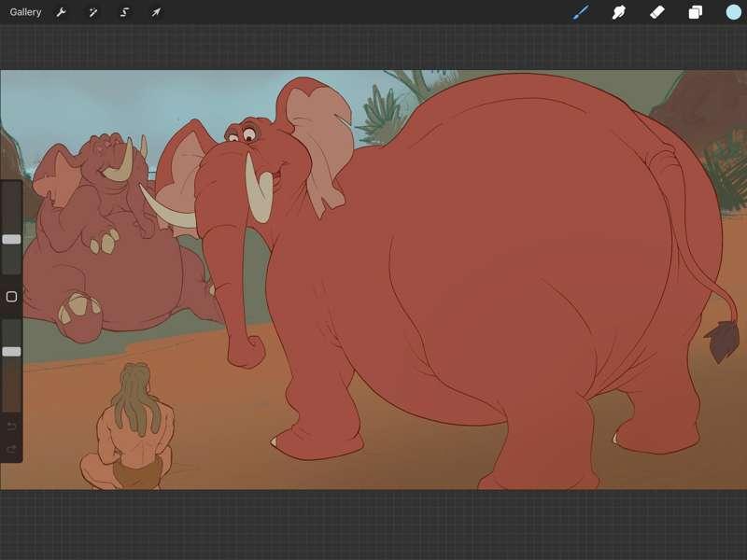
Task: Select the Smudge tool
Action: [x=619, y=12]
